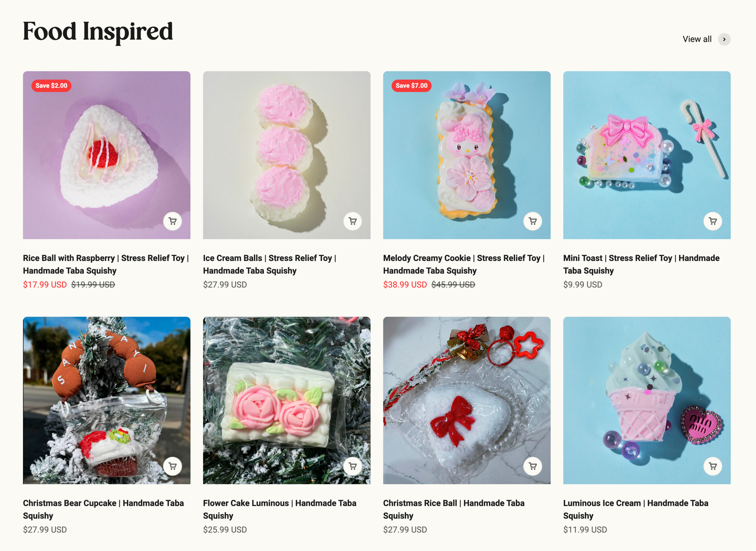Open Ice Cream Balls product title link
This screenshot has height=551, width=756.
tap(270, 264)
